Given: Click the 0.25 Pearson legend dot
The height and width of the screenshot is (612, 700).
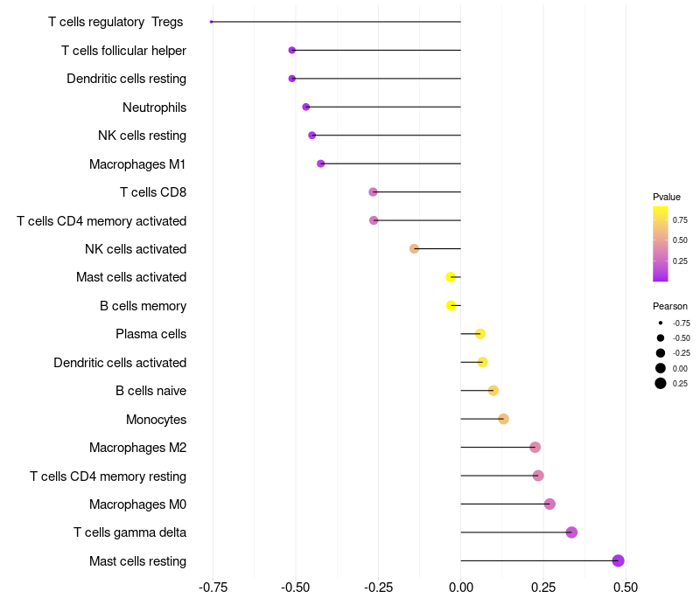Looking at the screenshot, I should click(x=661, y=383).
